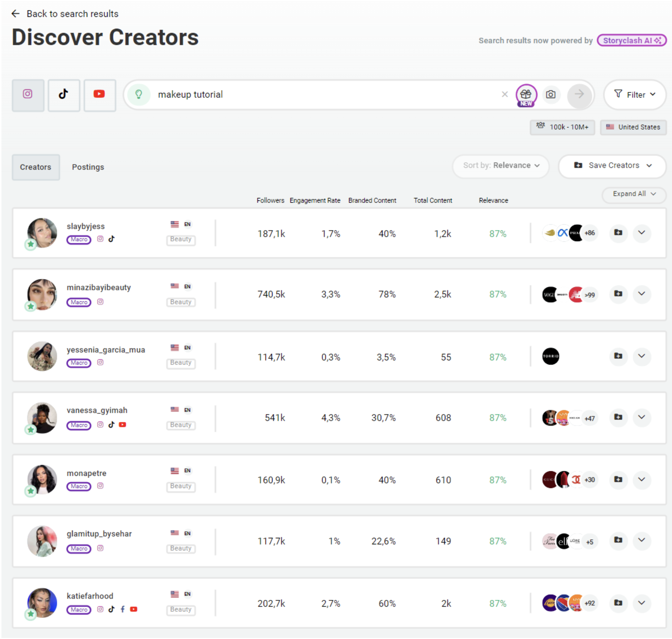Select the Instagram platform filter icon
The image size is (672, 639).
(28, 95)
